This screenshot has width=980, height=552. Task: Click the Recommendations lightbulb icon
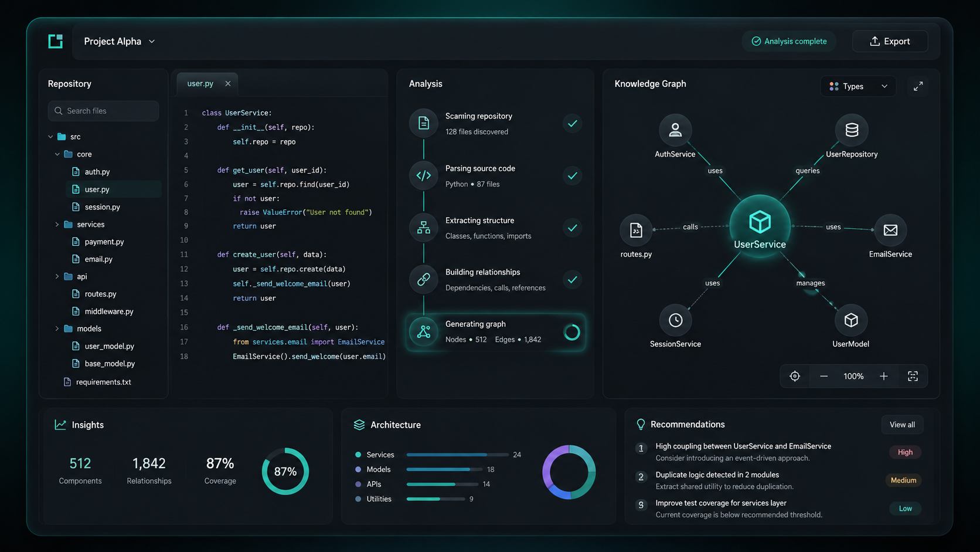click(641, 424)
